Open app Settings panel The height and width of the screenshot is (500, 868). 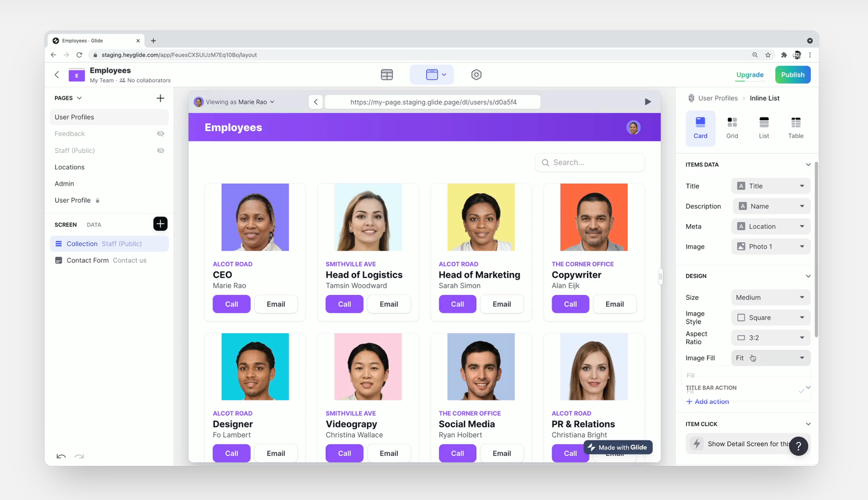(476, 75)
